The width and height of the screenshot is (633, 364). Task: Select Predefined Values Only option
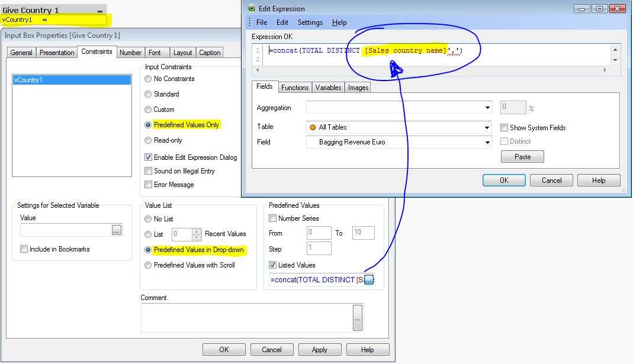pyautogui.click(x=148, y=125)
